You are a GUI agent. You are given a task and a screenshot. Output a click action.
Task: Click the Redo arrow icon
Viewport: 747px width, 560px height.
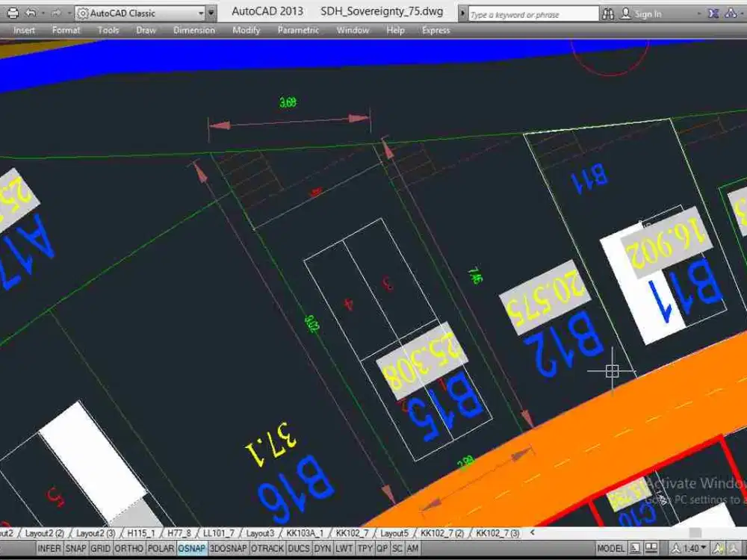tap(56, 13)
